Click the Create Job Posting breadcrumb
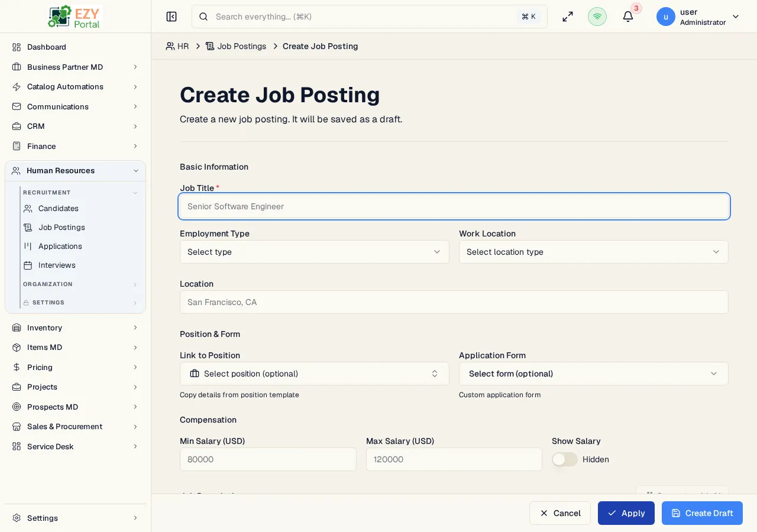 pos(321,46)
